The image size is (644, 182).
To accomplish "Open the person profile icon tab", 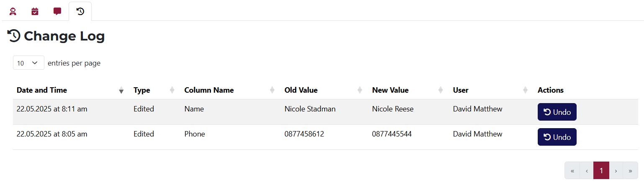I will point(13,12).
